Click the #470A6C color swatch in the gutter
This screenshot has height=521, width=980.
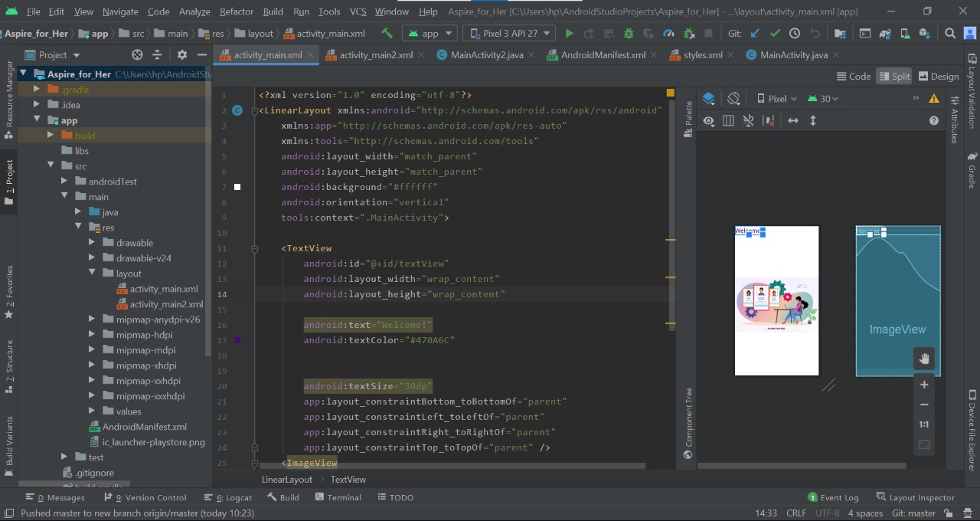(237, 340)
